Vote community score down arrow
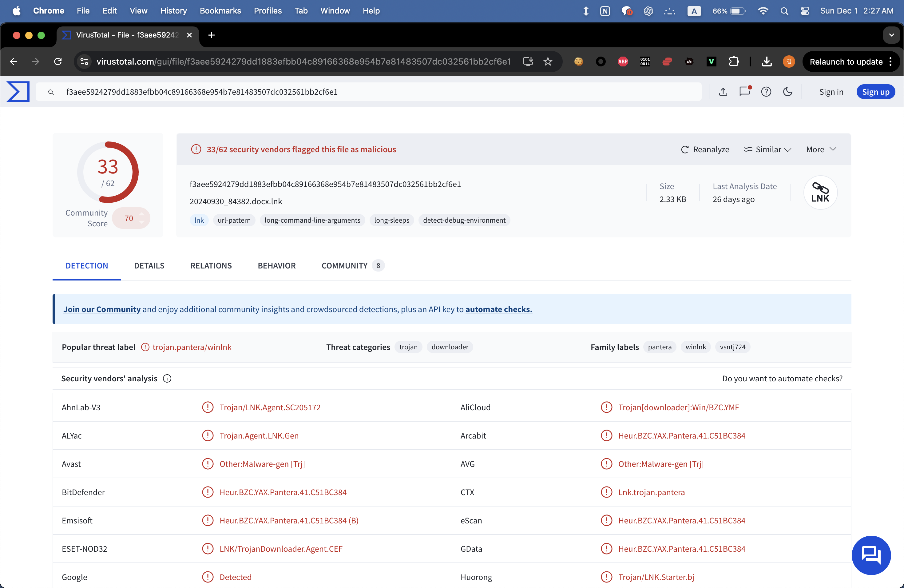This screenshot has height=588, width=904. [x=142, y=223]
